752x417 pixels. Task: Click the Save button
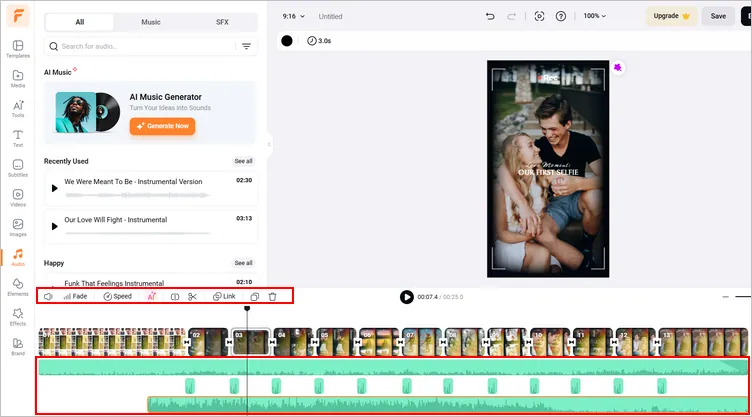coord(718,16)
